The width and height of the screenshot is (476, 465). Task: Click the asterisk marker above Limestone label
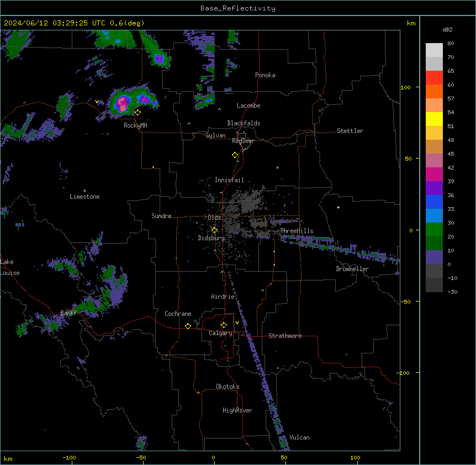84,191
